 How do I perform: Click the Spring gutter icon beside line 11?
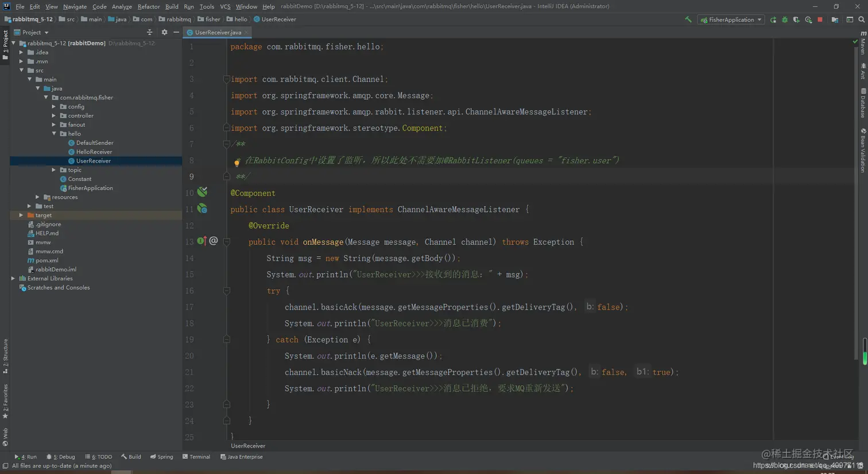202,209
